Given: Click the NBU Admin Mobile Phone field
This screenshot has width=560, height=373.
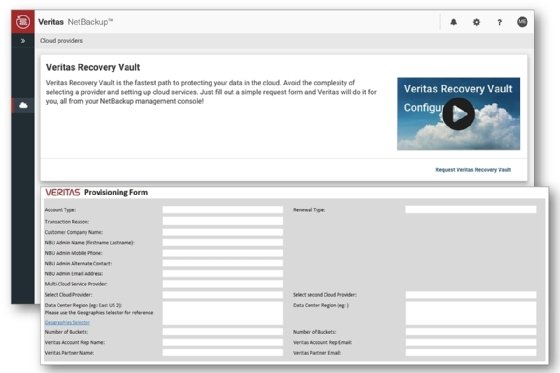Looking at the screenshot, I should point(223,253).
